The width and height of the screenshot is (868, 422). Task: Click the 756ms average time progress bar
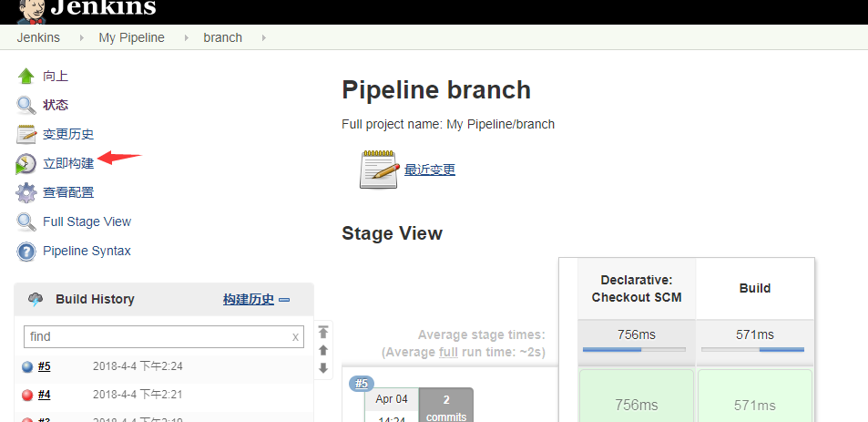(x=635, y=349)
